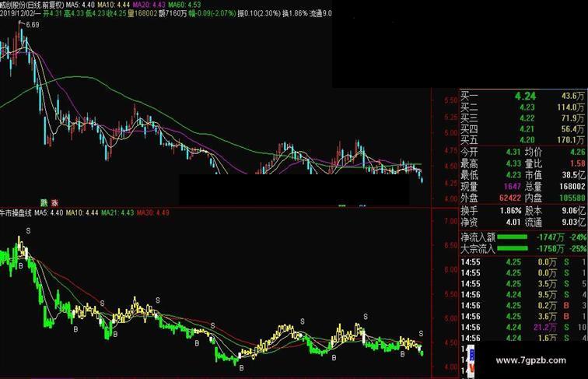Click the green 跌 marker icon
This screenshot has height=379, width=588.
(44, 202)
